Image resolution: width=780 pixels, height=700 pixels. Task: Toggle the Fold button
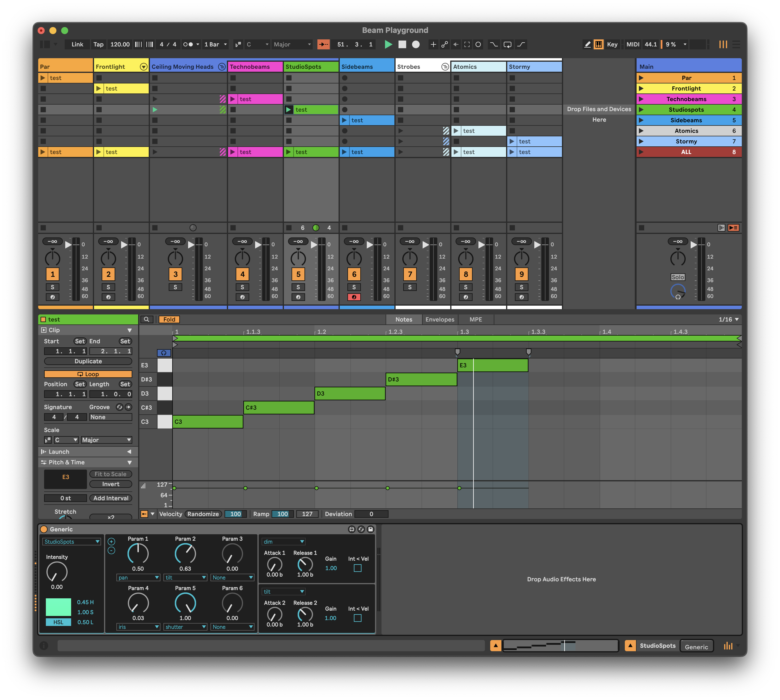coord(169,319)
